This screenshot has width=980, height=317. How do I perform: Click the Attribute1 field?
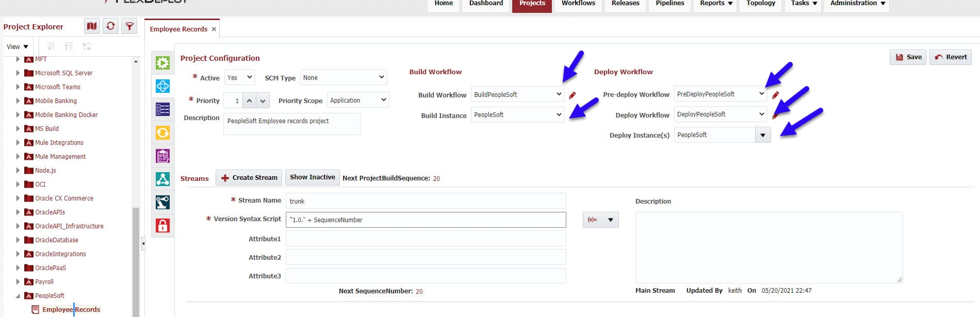[426, 239]
